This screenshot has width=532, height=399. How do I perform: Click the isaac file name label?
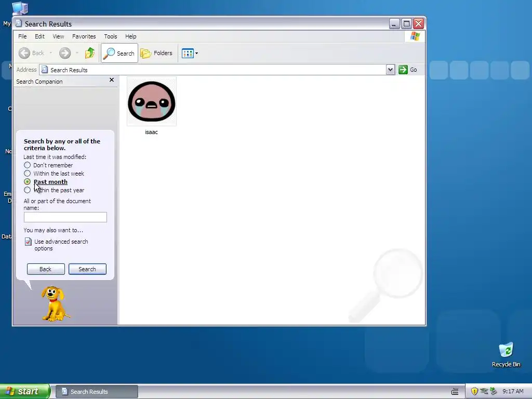coord(151,132)
